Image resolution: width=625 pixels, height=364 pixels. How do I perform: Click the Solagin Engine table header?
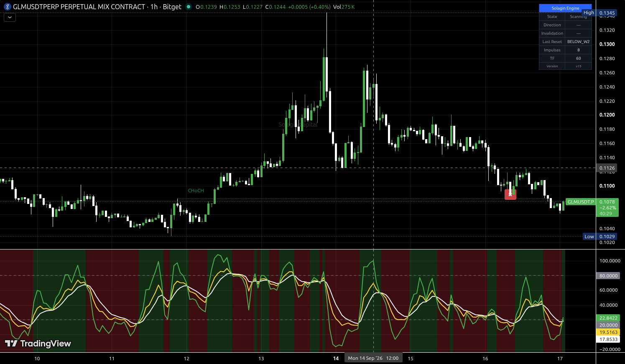pos(565,8)
